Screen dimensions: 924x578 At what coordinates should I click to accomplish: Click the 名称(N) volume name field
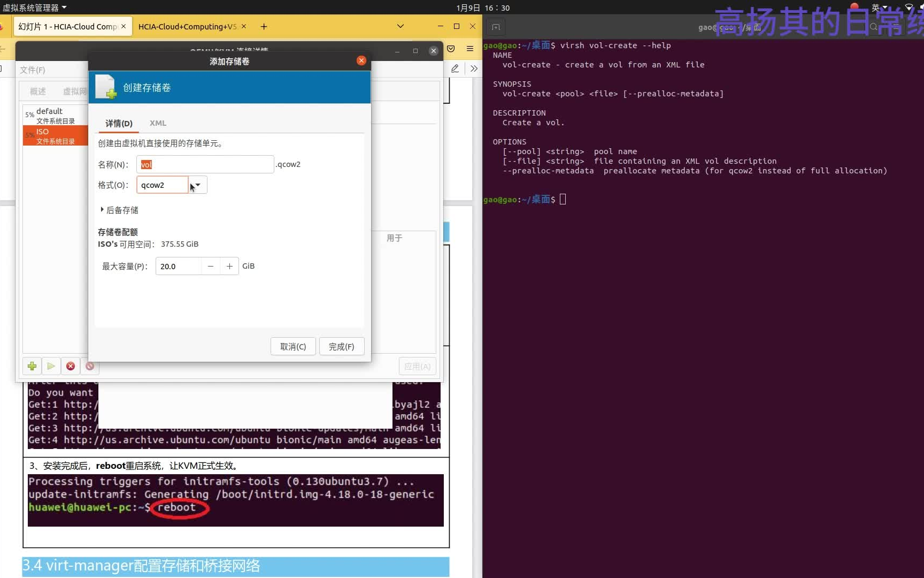205,164
